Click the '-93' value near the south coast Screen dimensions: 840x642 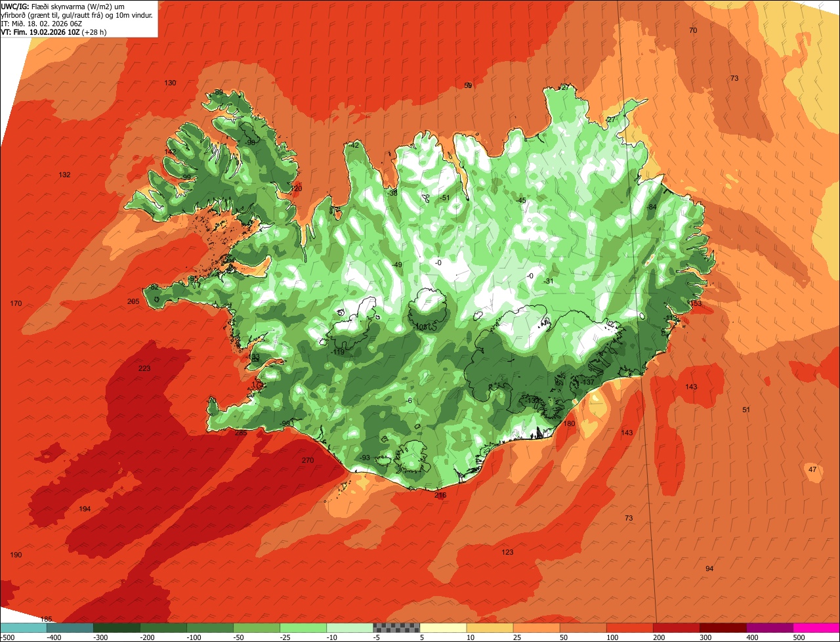[x=364, y=458]
